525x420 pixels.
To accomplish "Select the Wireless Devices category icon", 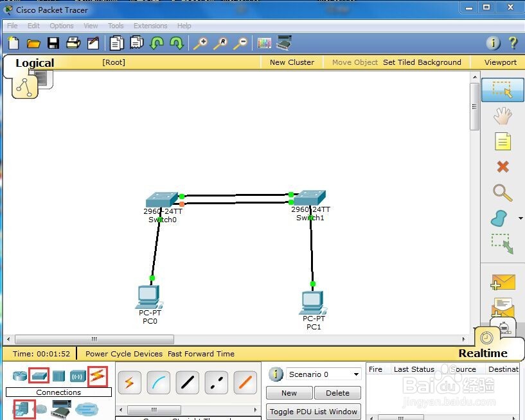I will coord(78,376).
